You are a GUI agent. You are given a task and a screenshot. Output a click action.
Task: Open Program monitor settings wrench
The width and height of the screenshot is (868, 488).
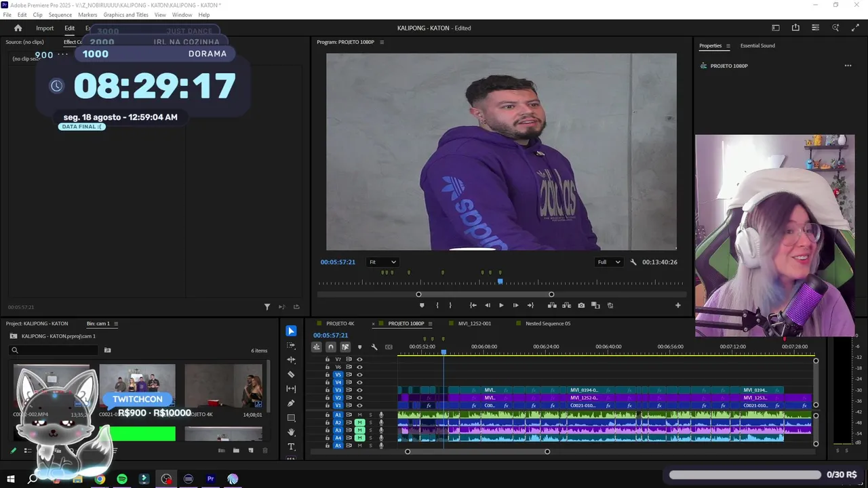click(633, 262)
